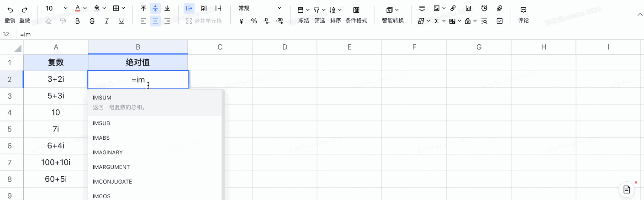
Task: Choose IMSUM from the function suggestions
Action: click(155, 103)
